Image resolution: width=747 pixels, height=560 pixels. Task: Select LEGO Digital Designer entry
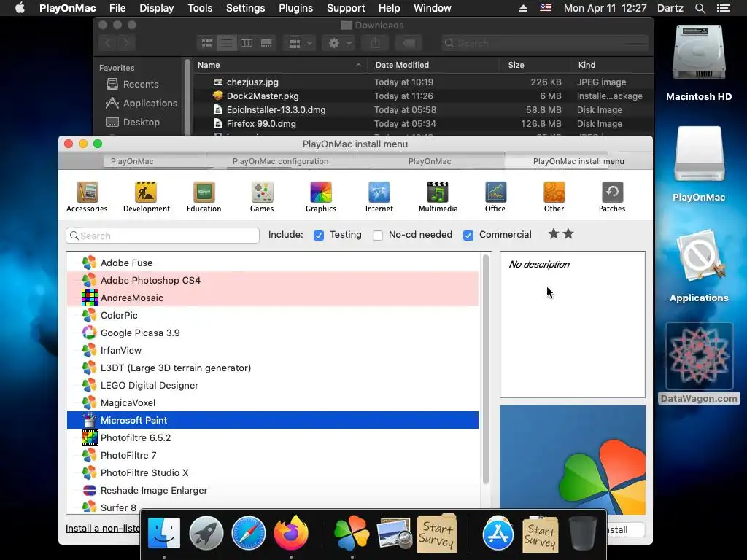click(273, 385)
